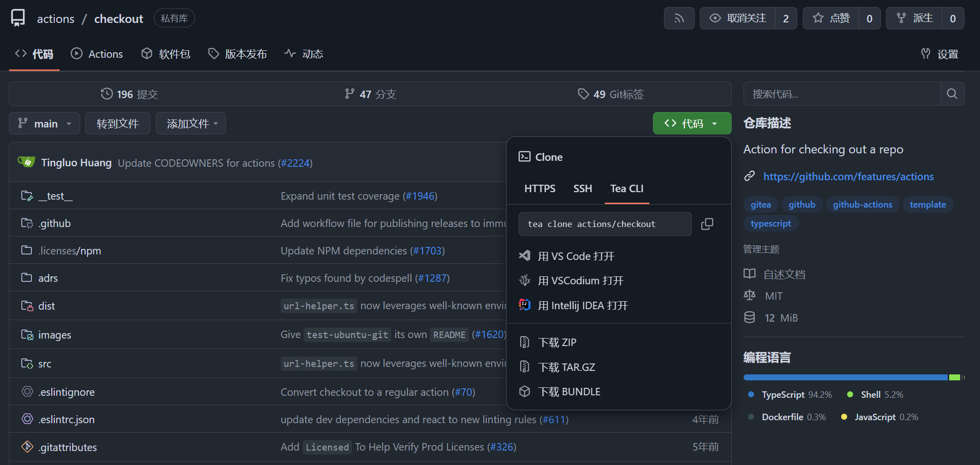Open the Actions tab
This screenshot has width=980, height=465.
point(97,54)
